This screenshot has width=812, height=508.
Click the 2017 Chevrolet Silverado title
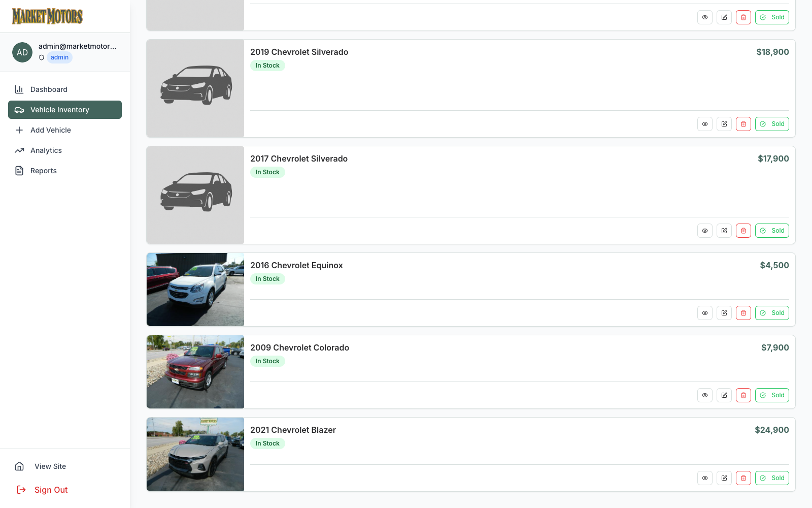(299, 158)
